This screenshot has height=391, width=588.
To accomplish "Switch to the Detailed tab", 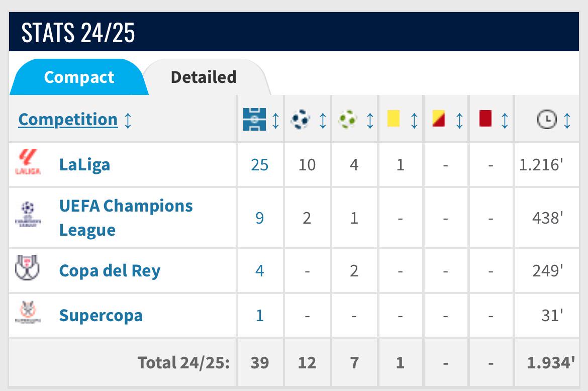I will (x=204, y=77).
